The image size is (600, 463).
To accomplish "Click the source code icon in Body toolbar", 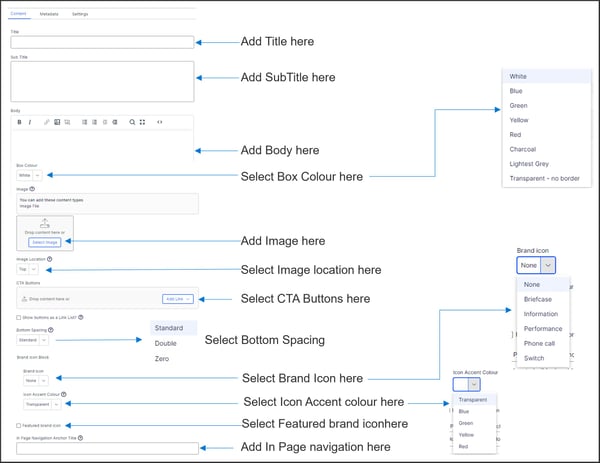I will point(159,122).
